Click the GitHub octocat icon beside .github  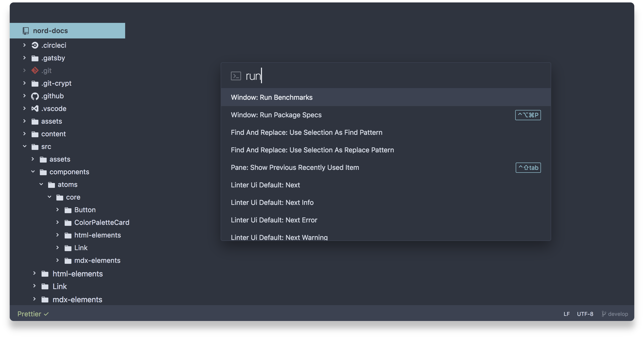coord(35,96)
